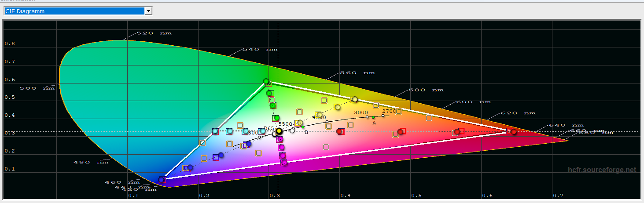Select the blue primary point at gamut corner
Image resolution: width=644 pixels, height=203 pixels.
[x=161, y=179]
